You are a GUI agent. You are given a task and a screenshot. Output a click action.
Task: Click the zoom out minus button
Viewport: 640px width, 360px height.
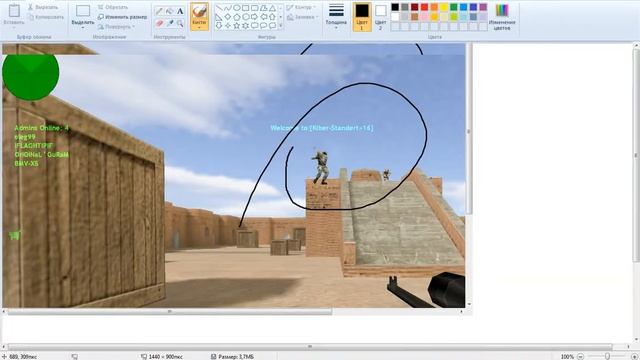pos(580,356)
